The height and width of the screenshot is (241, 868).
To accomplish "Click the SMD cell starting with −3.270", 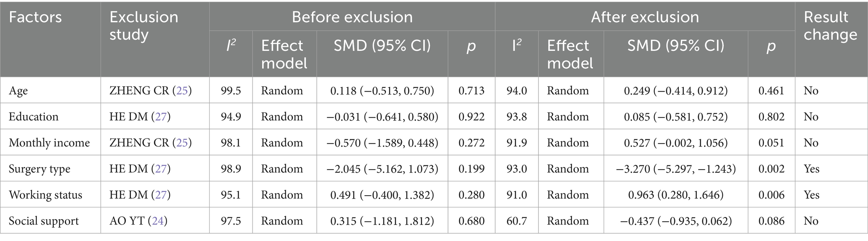I will point(675,169).
